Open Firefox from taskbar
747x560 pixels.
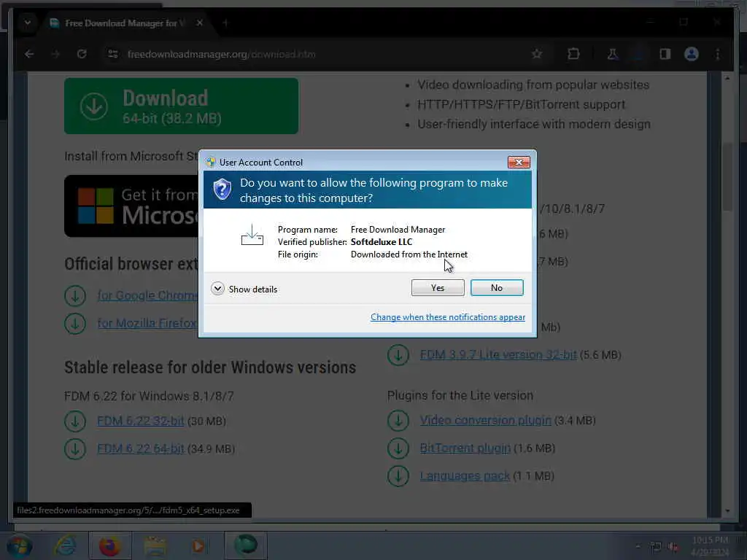[109, 546]
